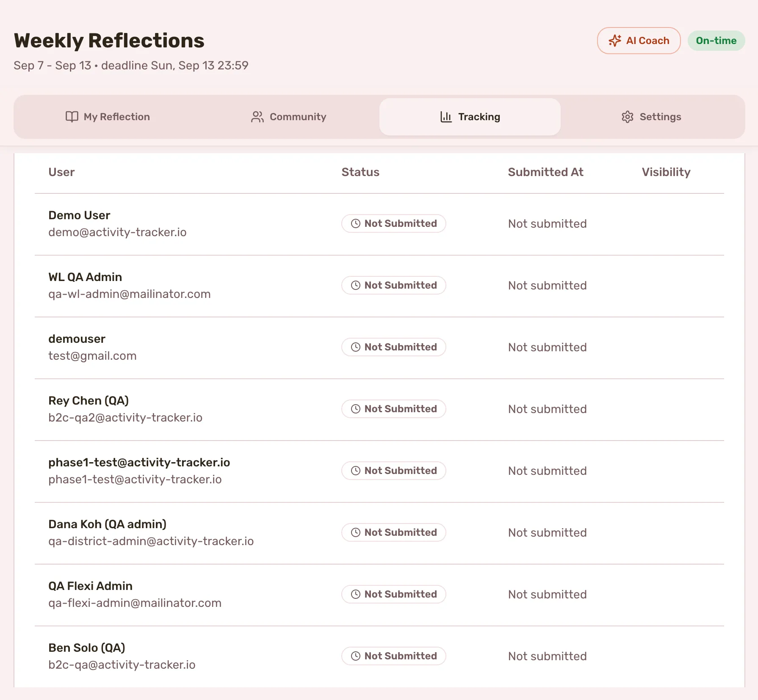This screenshot has height=700, width=758.
Task: Click the clock icon in phase1-test's status
Action: (356, 471)
